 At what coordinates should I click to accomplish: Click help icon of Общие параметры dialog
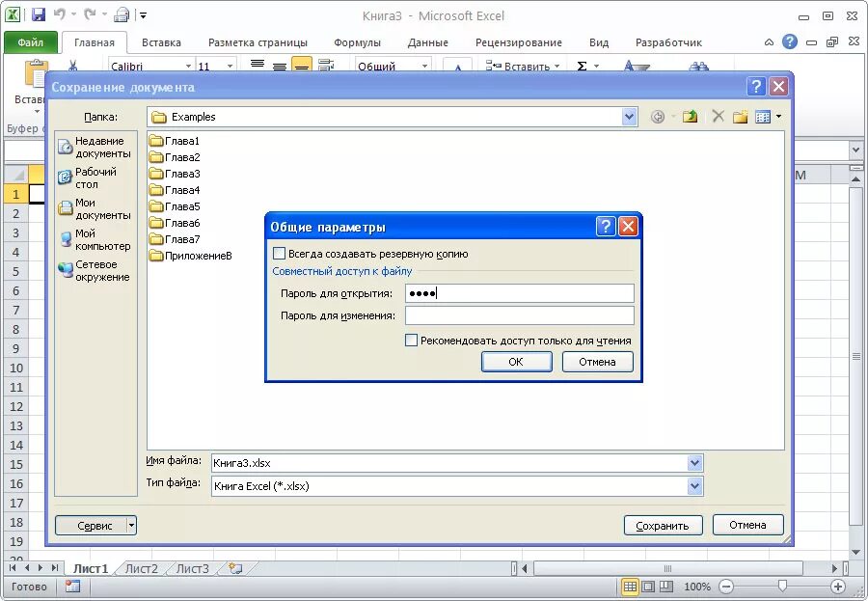(x=606, y=226)
